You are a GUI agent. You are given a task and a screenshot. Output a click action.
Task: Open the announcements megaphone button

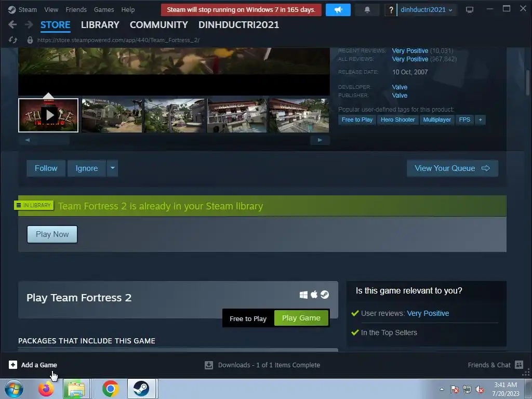(338, 10)
